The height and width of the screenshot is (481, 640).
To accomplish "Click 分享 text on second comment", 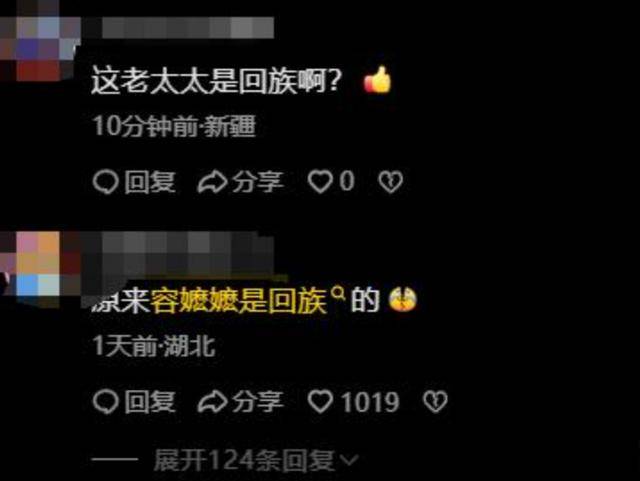I will pyautogui.click(x=258, y=402).
